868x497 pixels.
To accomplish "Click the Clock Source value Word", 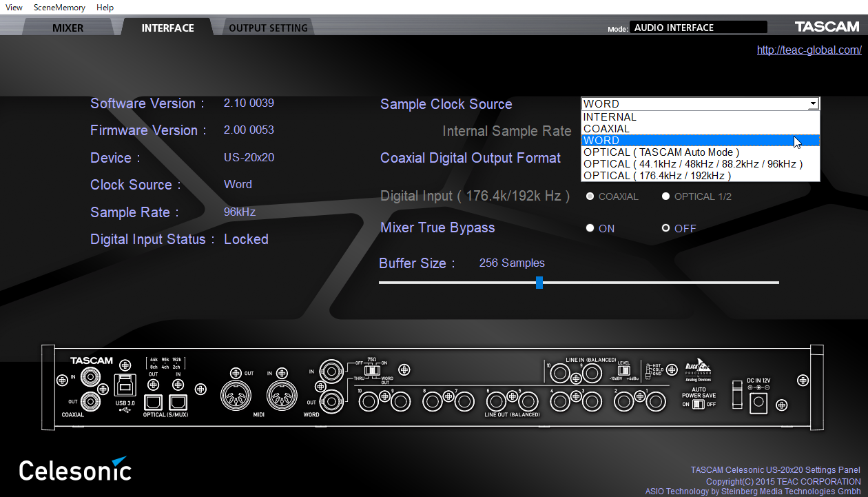I will pos(238,185).
